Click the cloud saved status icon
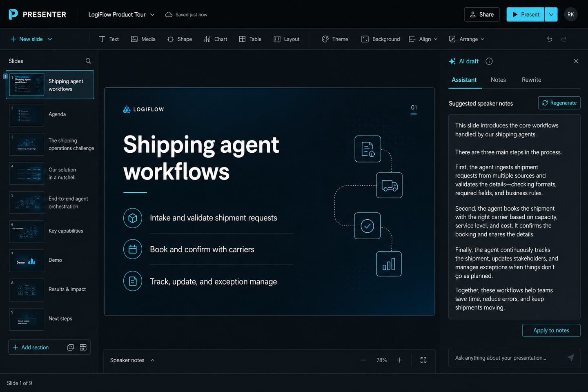The width and height of the screenshot is (588, 392). click(x=169, y=15)
